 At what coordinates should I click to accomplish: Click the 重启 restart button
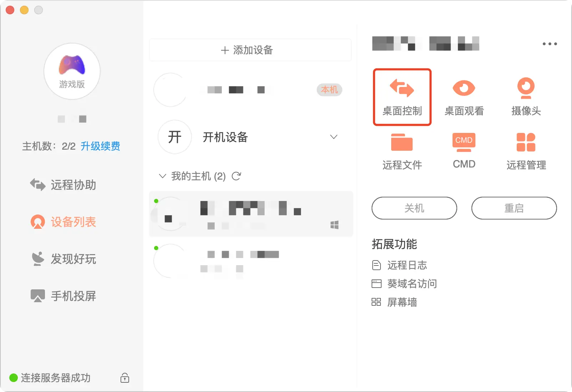(x=514, y=208)
